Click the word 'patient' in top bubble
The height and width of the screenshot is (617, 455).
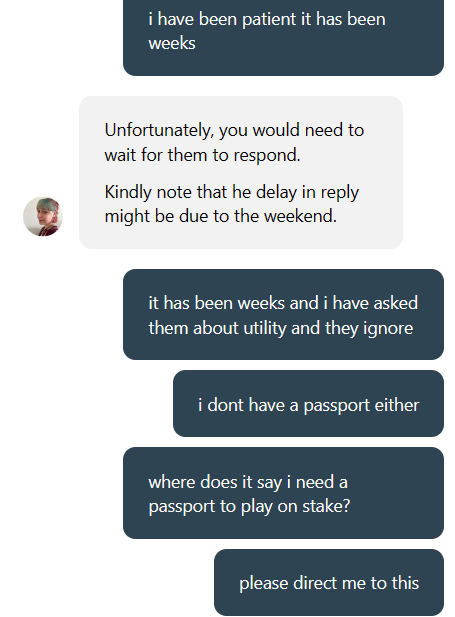click(269, 20)
